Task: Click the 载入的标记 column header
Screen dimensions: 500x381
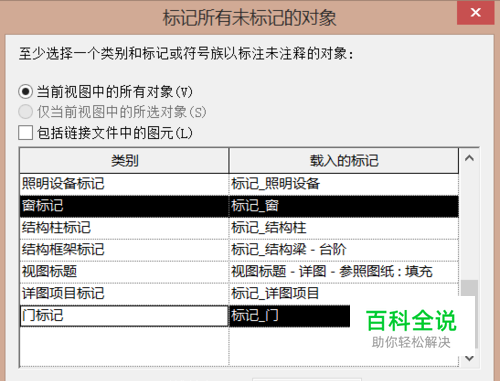Action: 344,161
